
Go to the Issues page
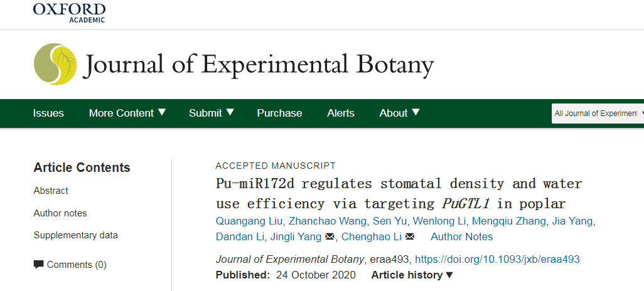(48, 113)
